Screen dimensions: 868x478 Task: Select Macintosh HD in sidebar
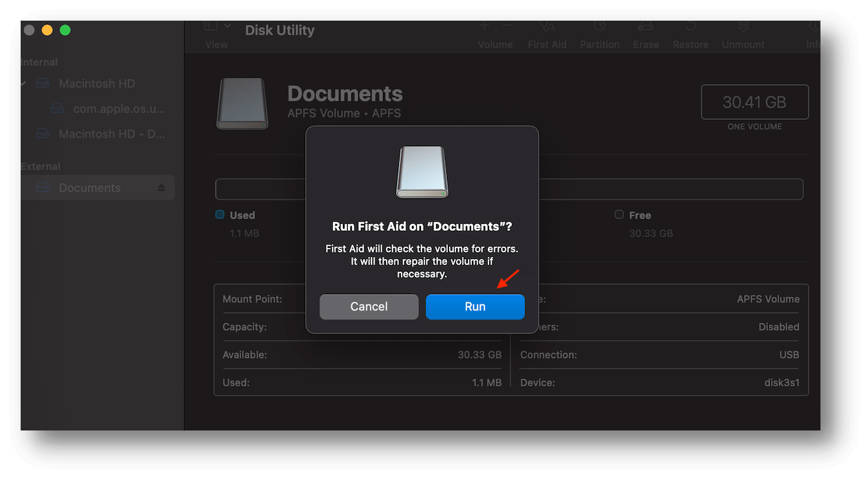(96, 83)
